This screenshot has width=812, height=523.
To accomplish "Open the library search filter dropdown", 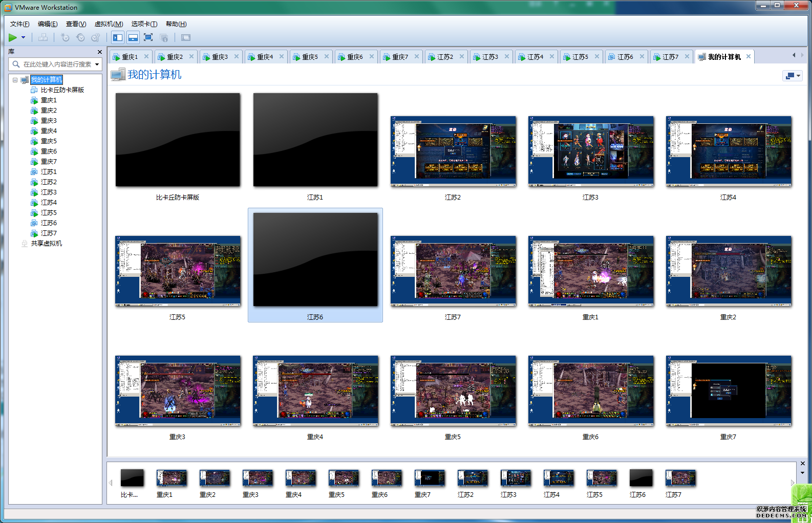I will [97, 64].
